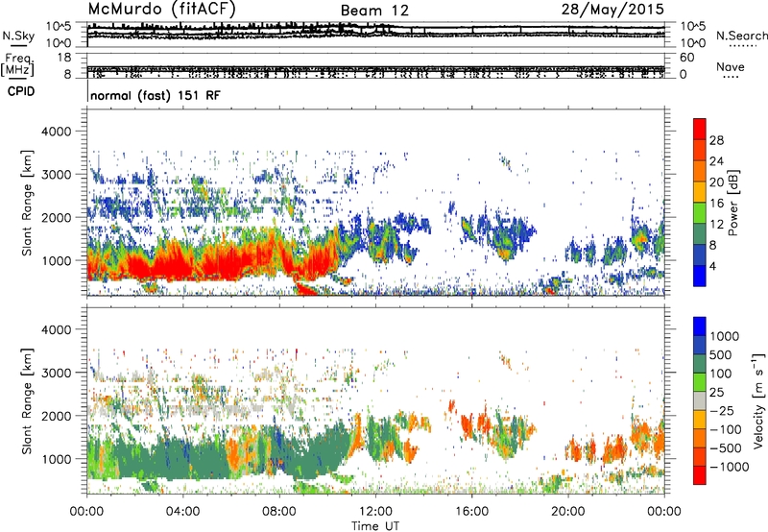Click the 'N.Search' legend label
The width and height of the screenshot is (768, 532).
(741, 36)
